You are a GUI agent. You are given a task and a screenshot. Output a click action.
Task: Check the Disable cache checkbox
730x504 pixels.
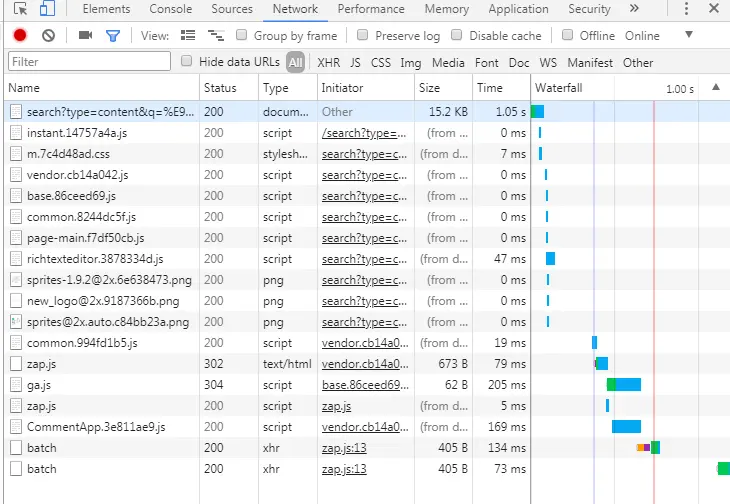[457, 35]
